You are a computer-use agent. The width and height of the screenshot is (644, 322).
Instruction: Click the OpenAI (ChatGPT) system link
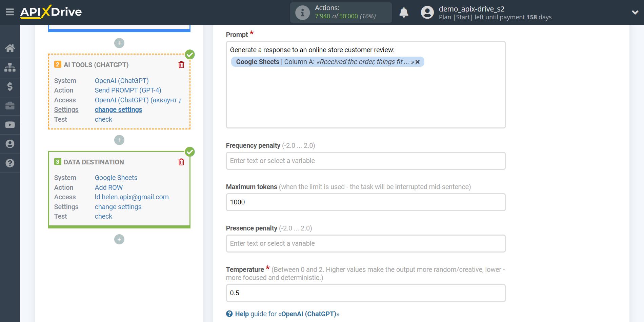122,81
